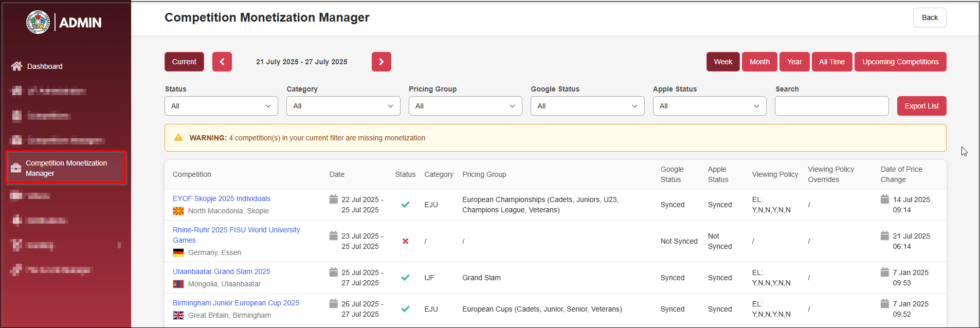Open the Ulaanbaatar Grand Slam 2025 link
The height and width of the screenshot is (328, 980).
(221, 271)
